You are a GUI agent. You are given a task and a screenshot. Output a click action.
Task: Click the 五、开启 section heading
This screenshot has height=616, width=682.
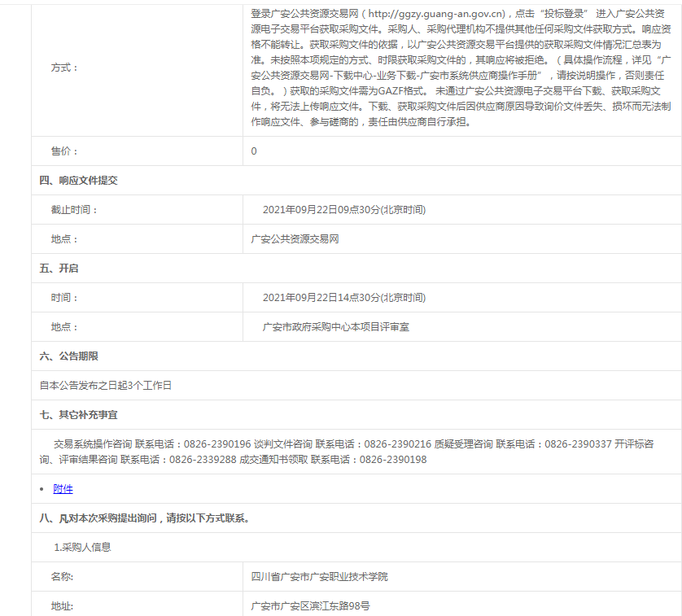tap(59, 269)
